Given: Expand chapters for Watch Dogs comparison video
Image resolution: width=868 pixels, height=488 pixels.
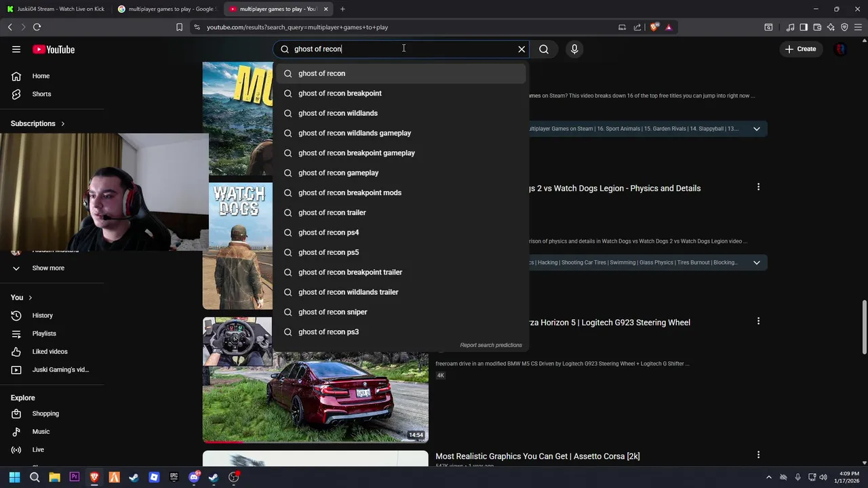Looking at the screenshot, I should tap(757, 262).
